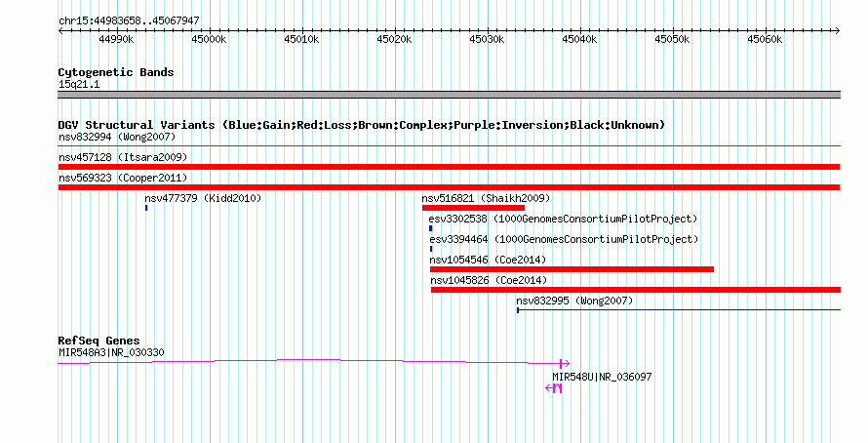Select the thin blue nsv832995 gain line
The image size is (868, 443).
[x=679, y=310]
